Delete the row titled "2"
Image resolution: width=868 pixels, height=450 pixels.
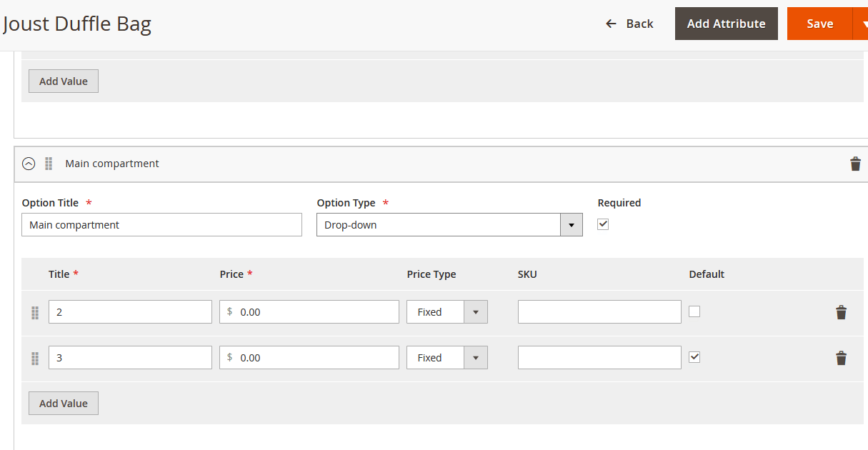point(841,312)
